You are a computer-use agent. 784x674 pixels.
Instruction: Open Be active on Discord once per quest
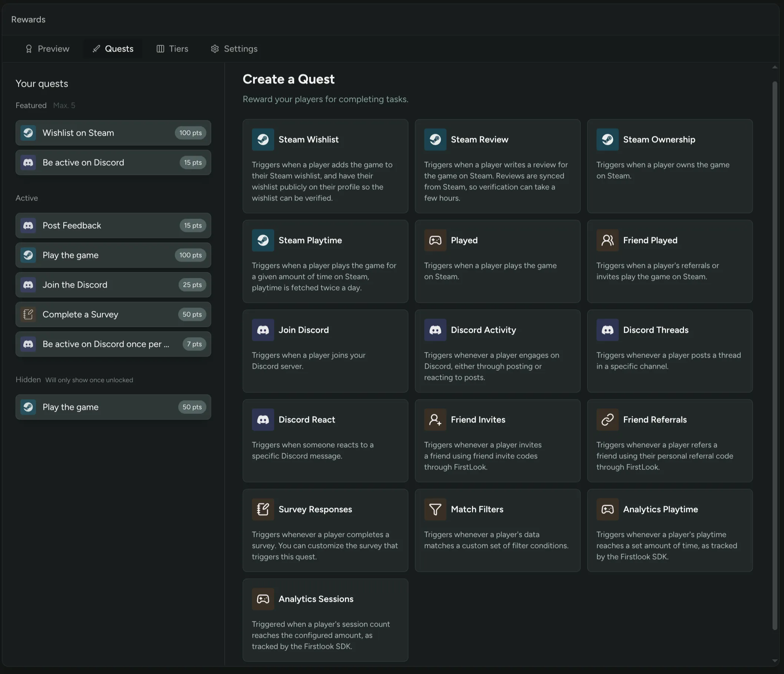click(x=113, y=344)
